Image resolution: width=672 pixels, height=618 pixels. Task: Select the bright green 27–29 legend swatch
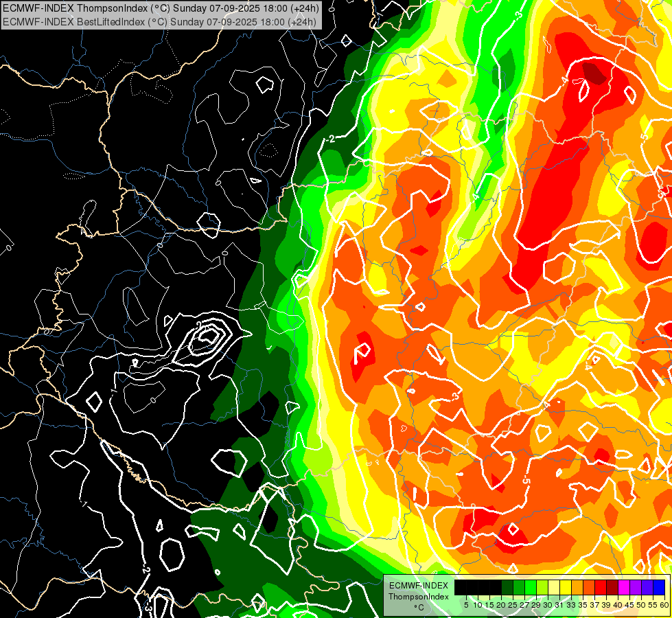(531, 588)
